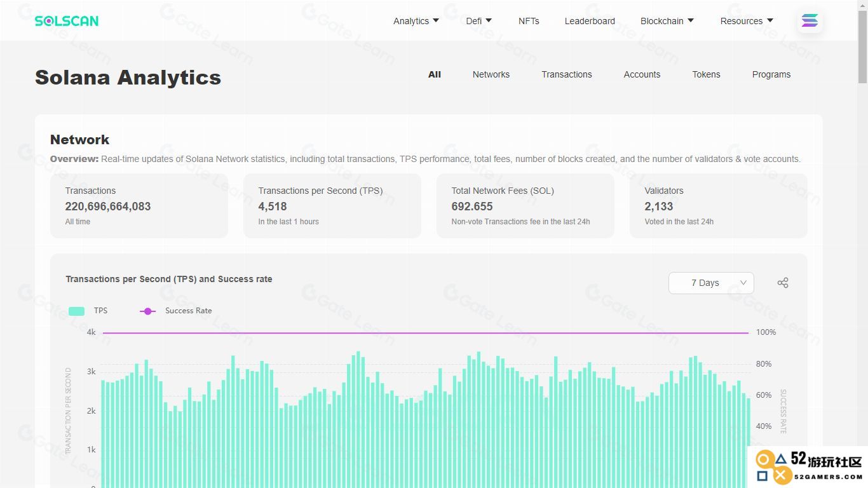
Task: Expand the Defi menu
Action: coord(479,21)
